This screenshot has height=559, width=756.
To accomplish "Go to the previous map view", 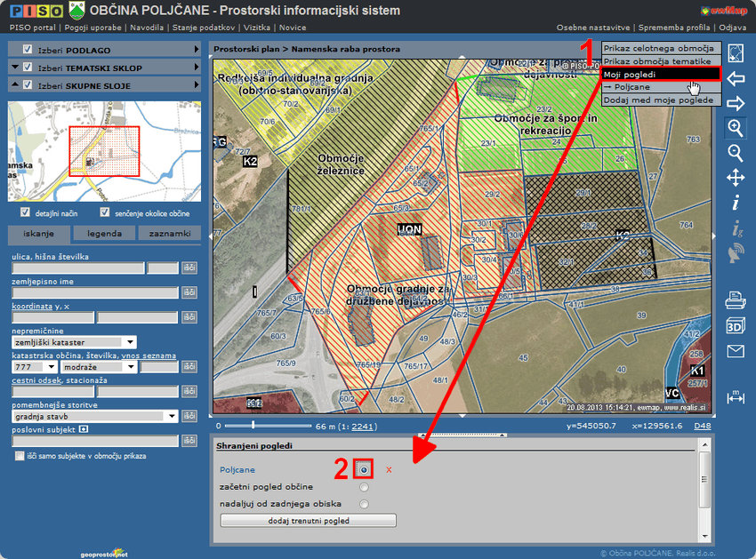I will 736,79.
